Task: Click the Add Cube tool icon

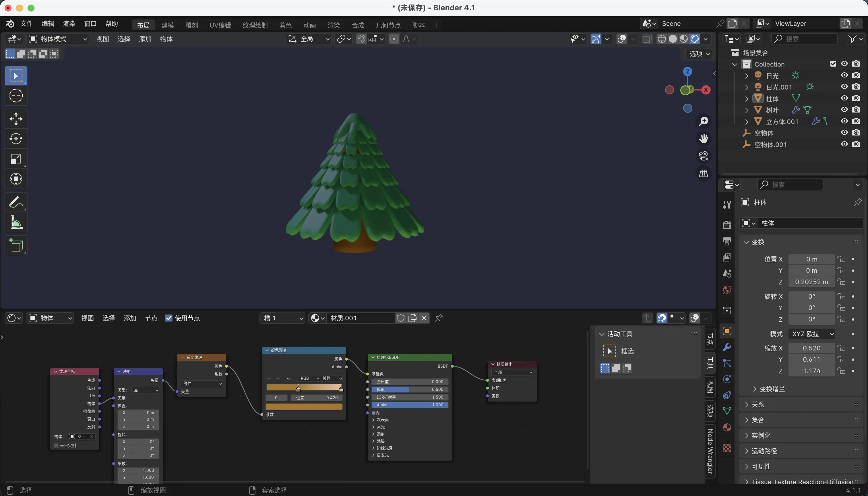Action: coord(16,245)
